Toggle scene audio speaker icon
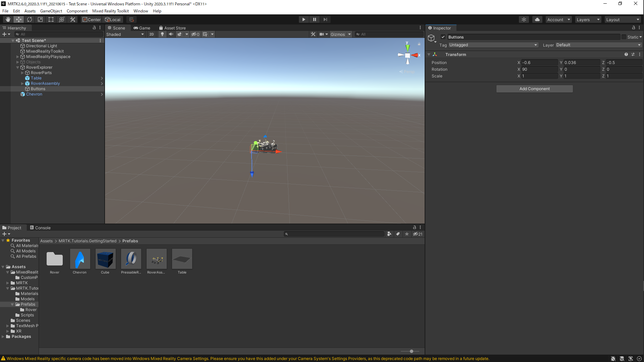 171,34
